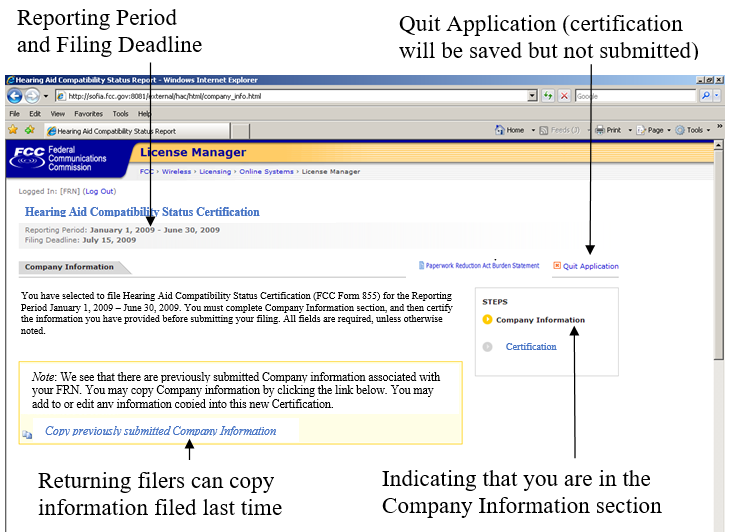Click the copy icon beside Company Information link
This screenshot has width=730, height=532.
tap(27, 435)
